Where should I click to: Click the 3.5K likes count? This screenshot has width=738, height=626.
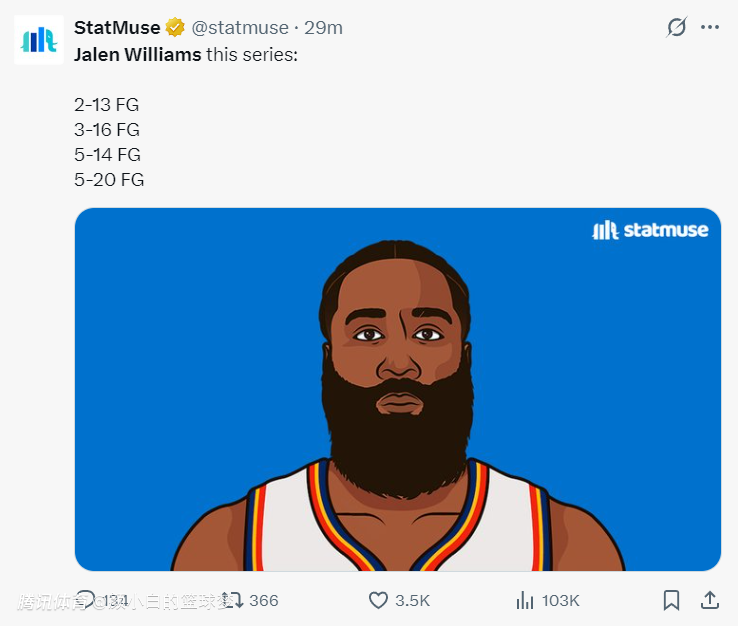point(412,601)
